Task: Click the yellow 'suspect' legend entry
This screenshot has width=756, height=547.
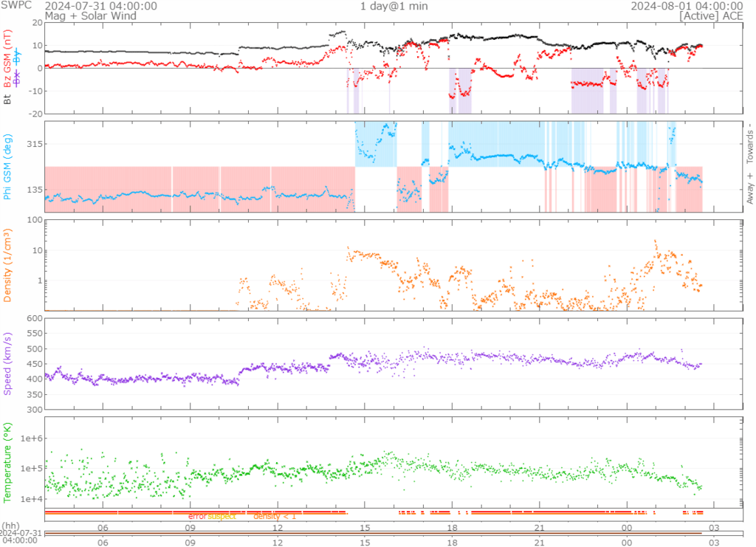Action: click(x=222, y=516)
